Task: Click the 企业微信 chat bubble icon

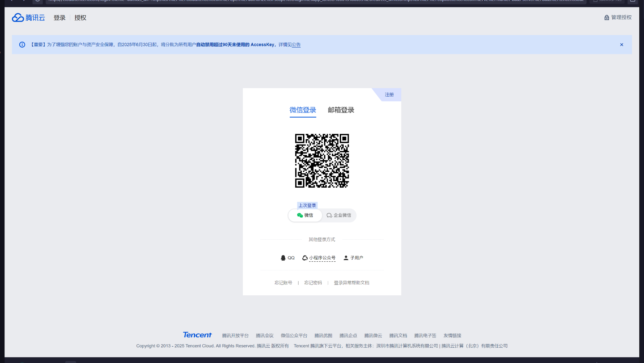Action: (x=329, y=215)
